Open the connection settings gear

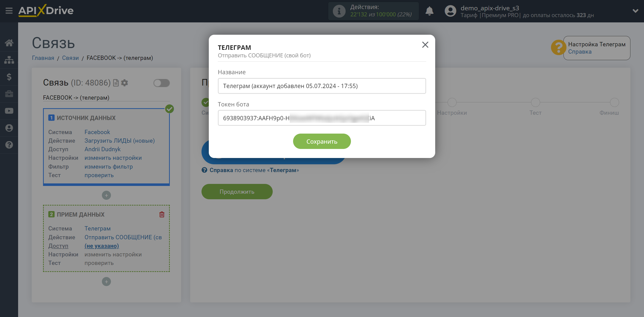[125, 83]
